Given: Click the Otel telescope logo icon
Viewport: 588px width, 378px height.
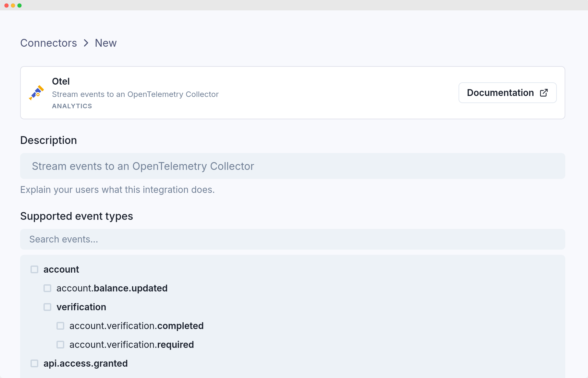Looking at the screenshot, I should coord(36,93).
